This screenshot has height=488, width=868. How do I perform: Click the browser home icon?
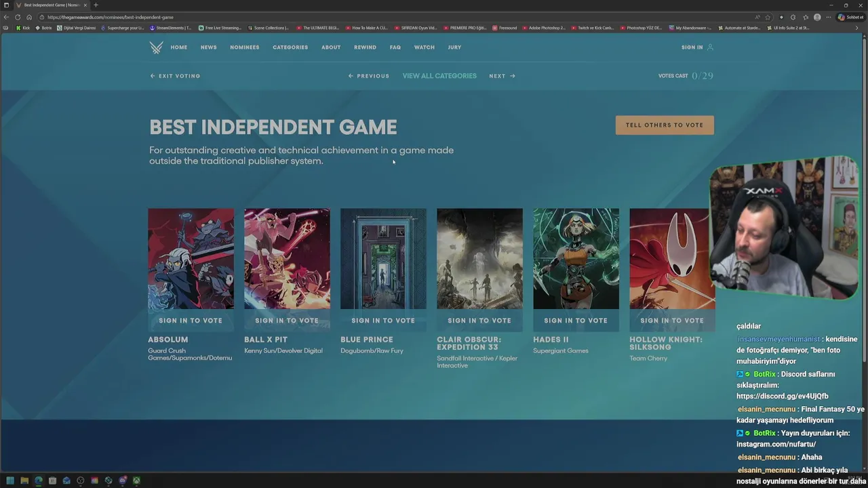pyautogui.click(x=29, y=17)
